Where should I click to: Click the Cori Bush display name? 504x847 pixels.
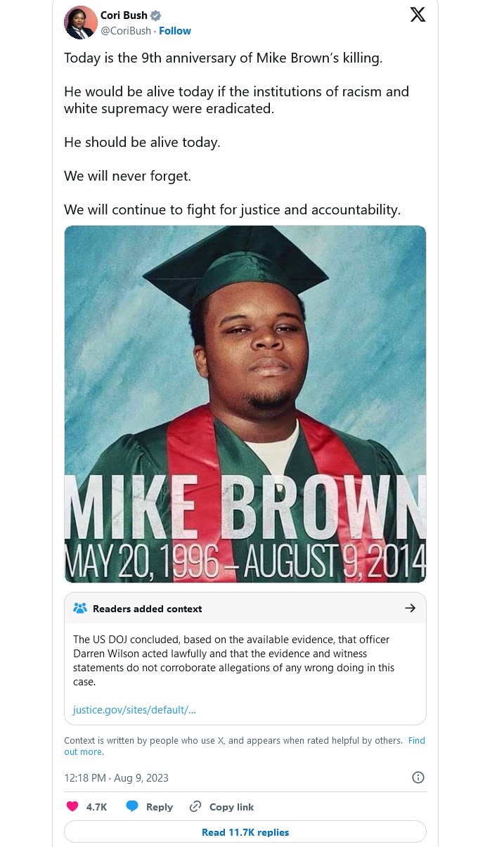click(x=124, y=15)
